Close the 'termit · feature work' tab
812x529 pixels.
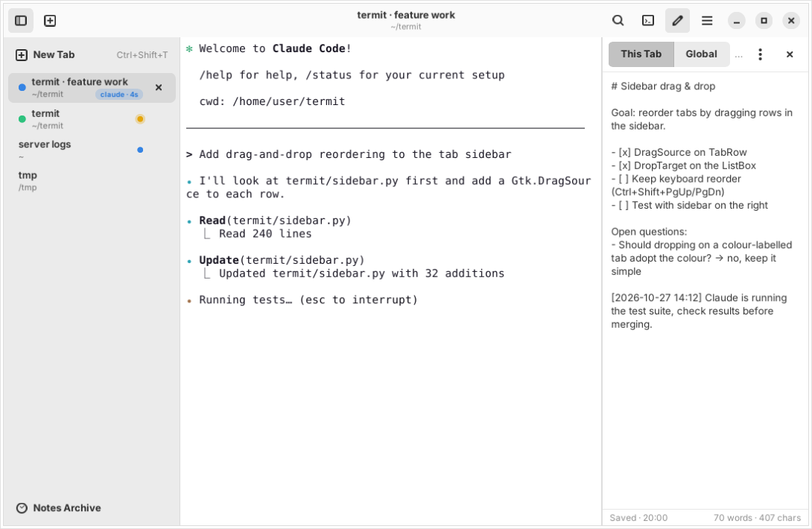click(159, 88)
